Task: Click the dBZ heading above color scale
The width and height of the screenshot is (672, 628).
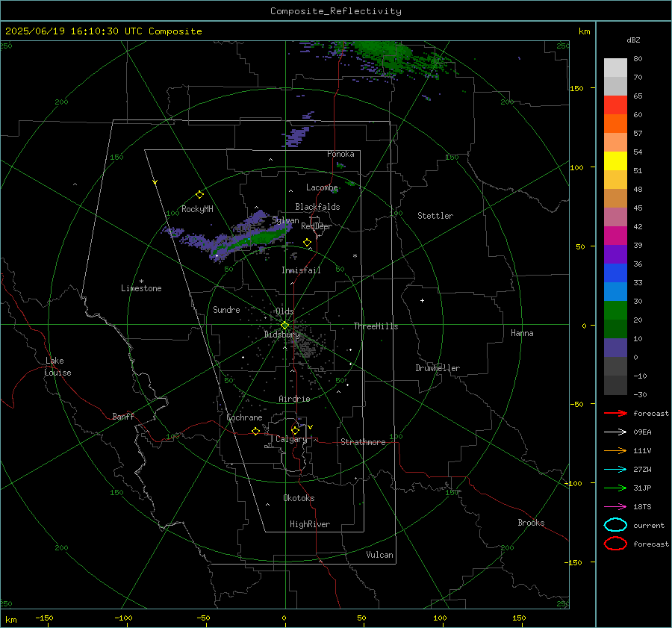Action: pos(633,40)
